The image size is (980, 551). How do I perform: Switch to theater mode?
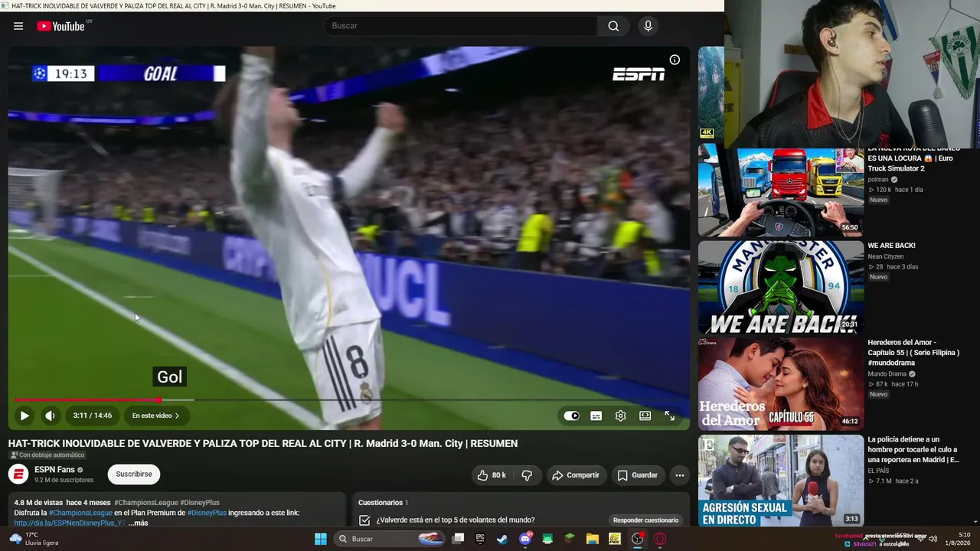click(645, 416)
